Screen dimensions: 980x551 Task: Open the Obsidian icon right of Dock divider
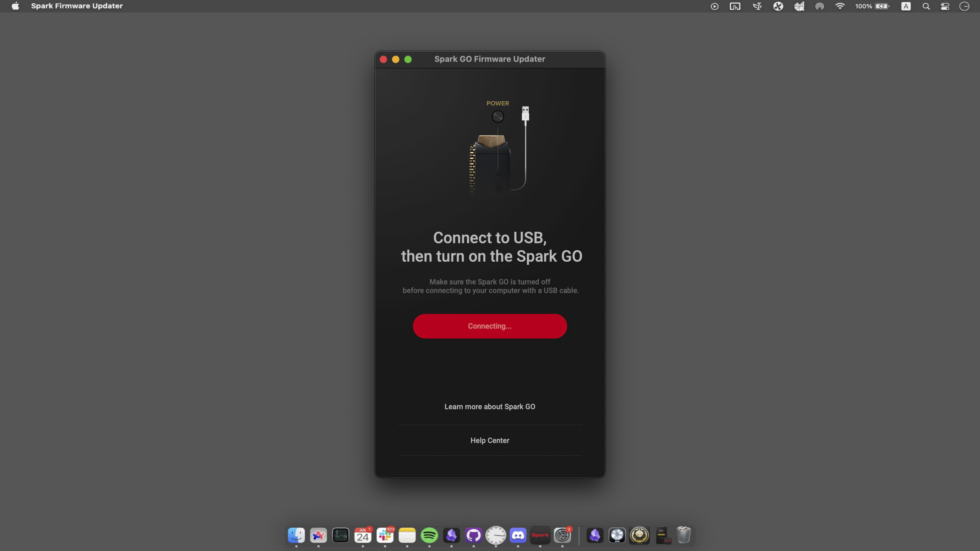point(595,535)
